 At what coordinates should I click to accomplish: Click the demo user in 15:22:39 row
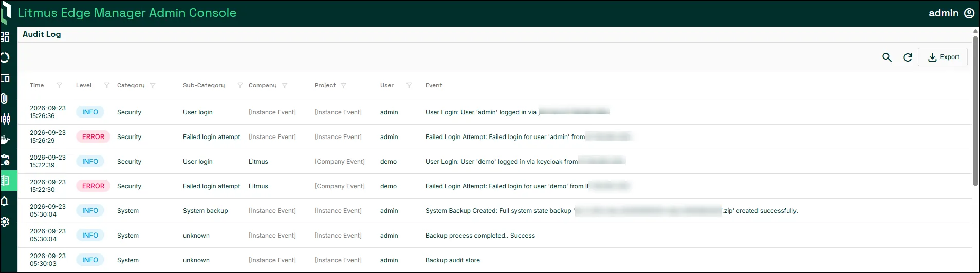coord(389,162)
